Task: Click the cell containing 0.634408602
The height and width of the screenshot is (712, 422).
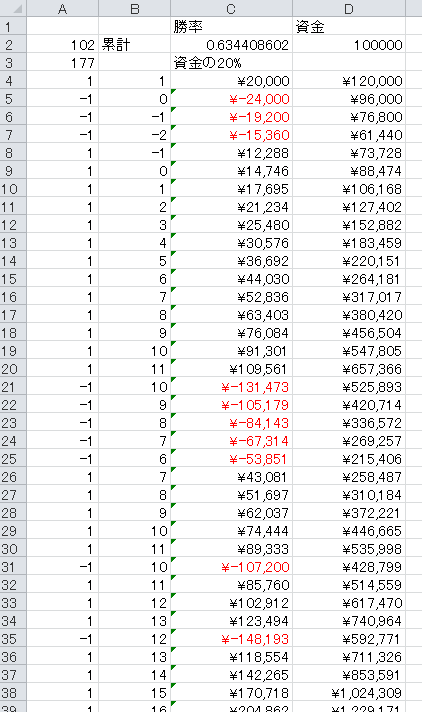Action: click(x=231, y=45)
